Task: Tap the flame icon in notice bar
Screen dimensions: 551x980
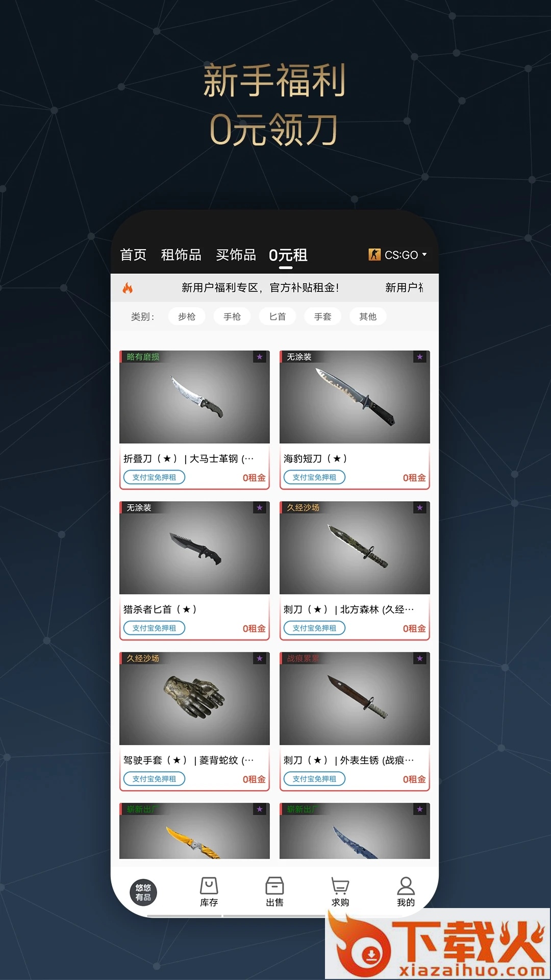Action: [x=128, y=288]
